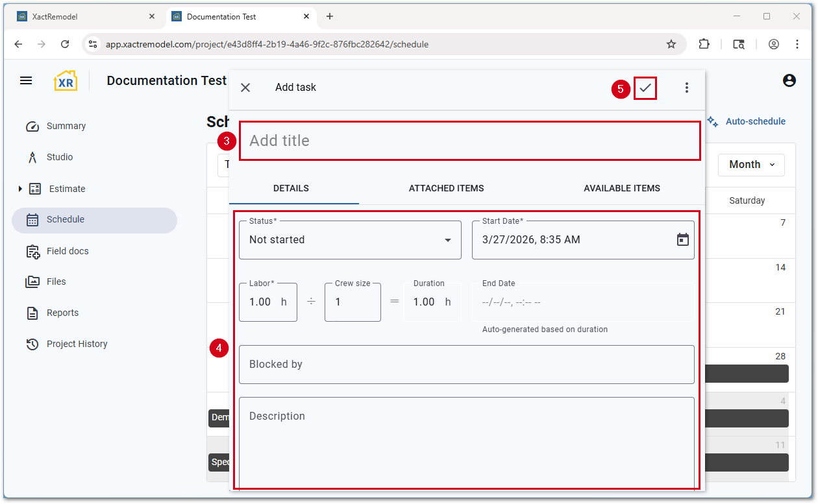The width and height of the screenshot is (818, 504).
Task: Click the Add title field
Action: point(469,141)
